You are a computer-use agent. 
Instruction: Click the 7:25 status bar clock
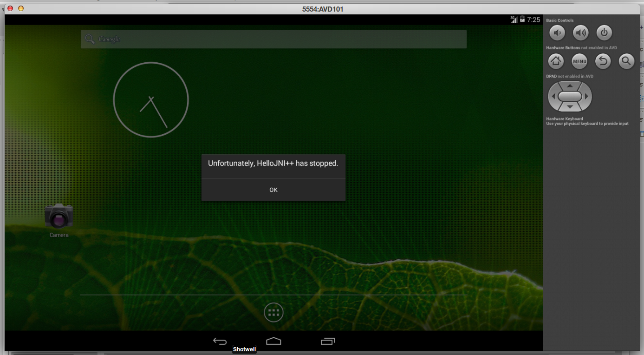point(533,20)
